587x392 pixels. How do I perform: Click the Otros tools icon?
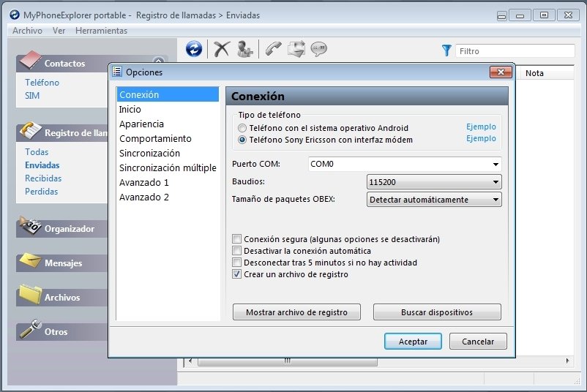point(30,328)
